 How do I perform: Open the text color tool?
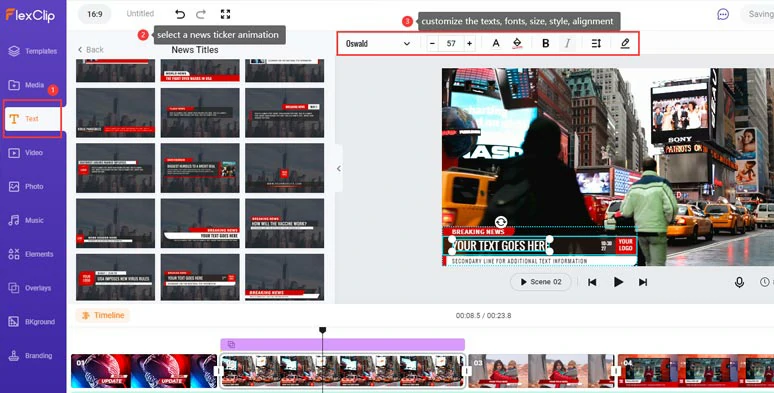point(496,43)
